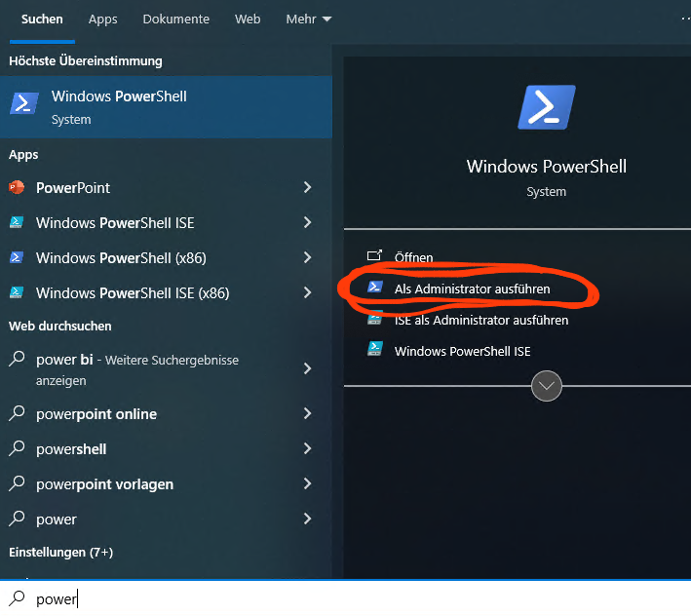Click the Öffnen open-window icon
The width and height of the screenshot is (691, 616).
(x=374, y=257)
